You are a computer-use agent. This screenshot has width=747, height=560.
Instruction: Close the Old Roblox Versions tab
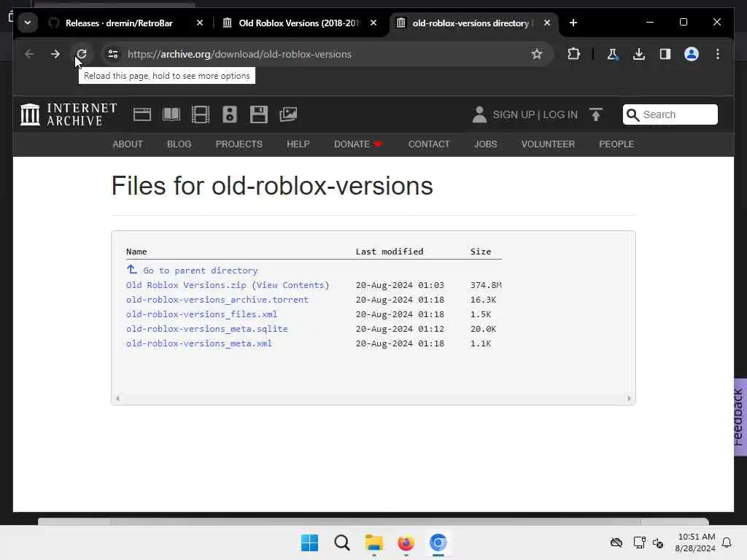coord(373,23)
